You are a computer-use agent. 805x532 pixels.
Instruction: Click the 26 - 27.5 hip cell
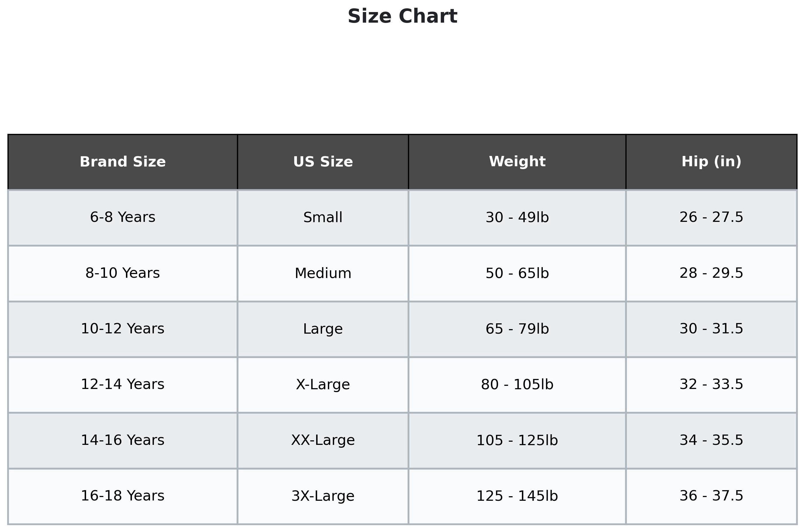pos(711,217)
